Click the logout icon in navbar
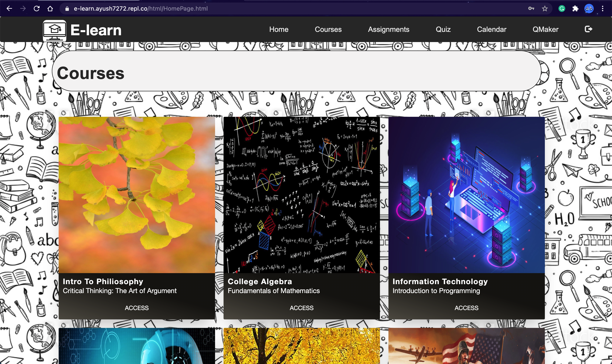The width and height of the screenshot is (612, 364). [588, 29]
